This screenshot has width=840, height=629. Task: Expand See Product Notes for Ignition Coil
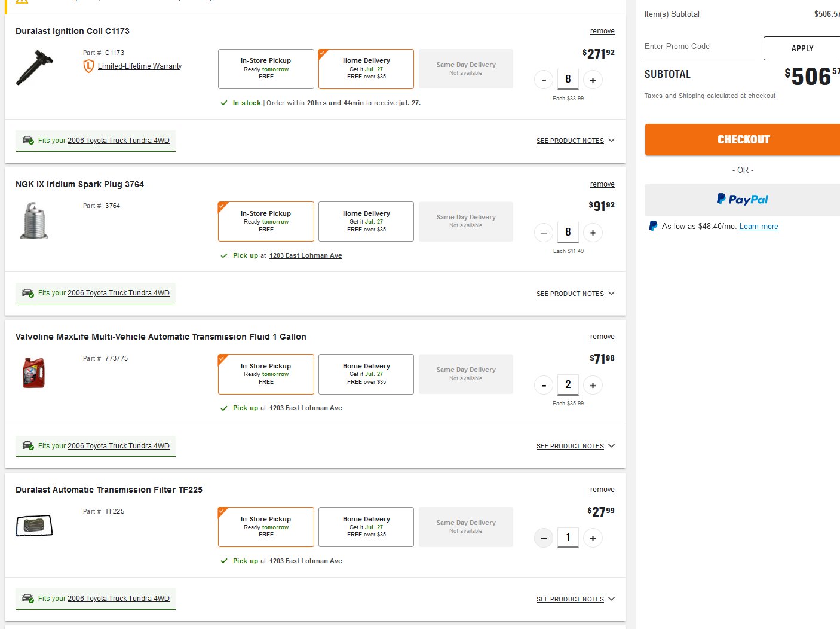575,141
